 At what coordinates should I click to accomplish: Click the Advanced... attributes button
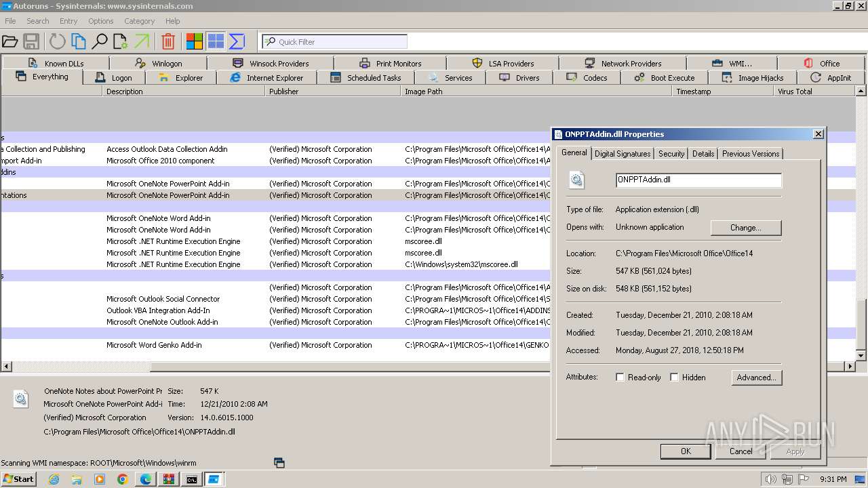(757, 378)
